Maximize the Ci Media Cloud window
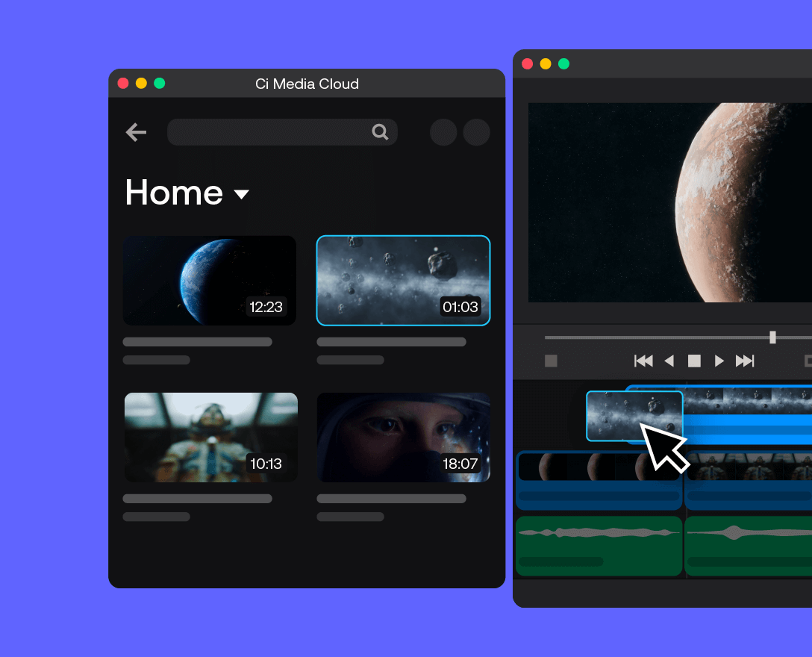The width and height of the screenshot is (812, 657). coord(160,84)
